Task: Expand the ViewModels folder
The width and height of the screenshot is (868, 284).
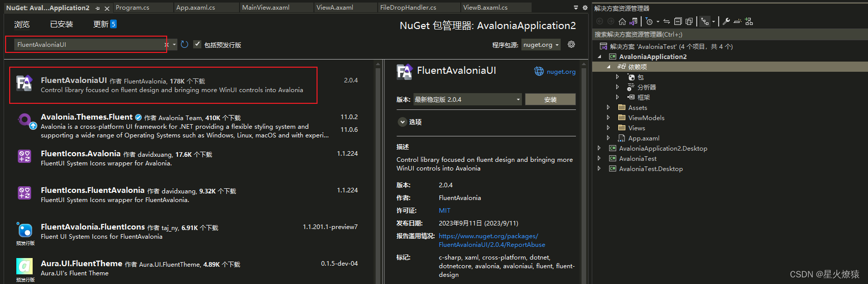Action: [608, 118]
